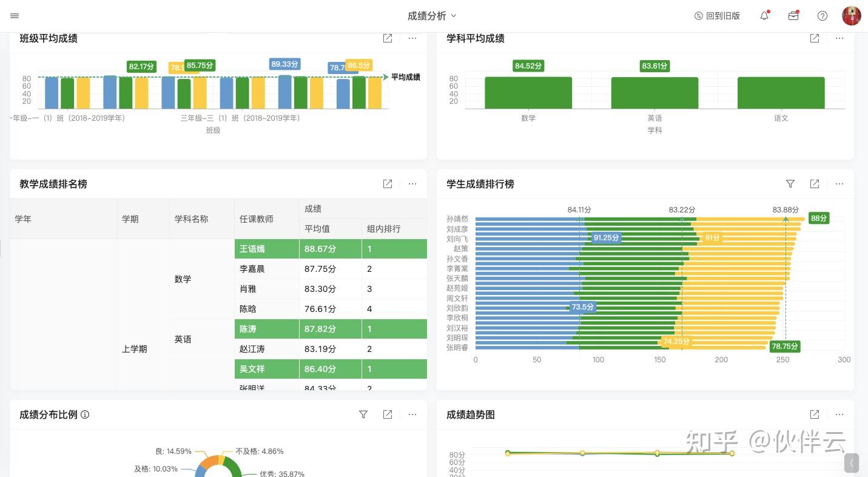Click the 学期 column header
The height and width of the screenshot is (477, 868).
tap(143, 219)
